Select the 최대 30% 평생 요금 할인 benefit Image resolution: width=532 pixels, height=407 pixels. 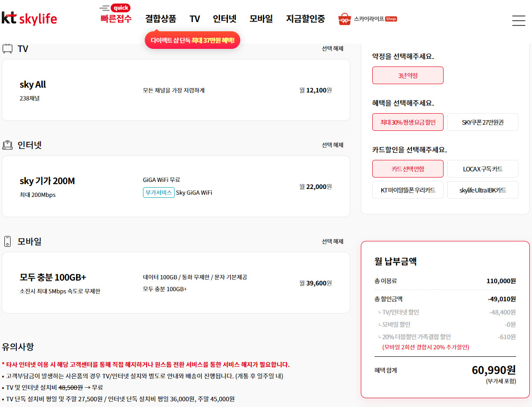(x=407, y=122)
